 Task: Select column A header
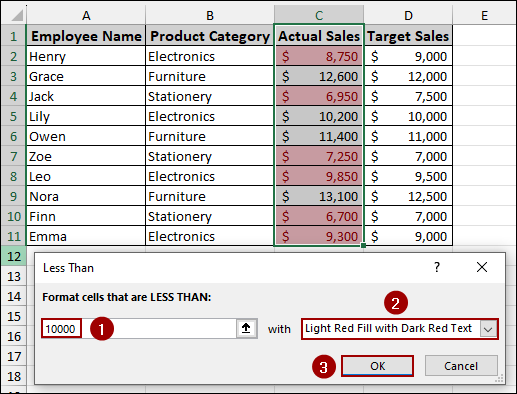click(x=86, y=15)
